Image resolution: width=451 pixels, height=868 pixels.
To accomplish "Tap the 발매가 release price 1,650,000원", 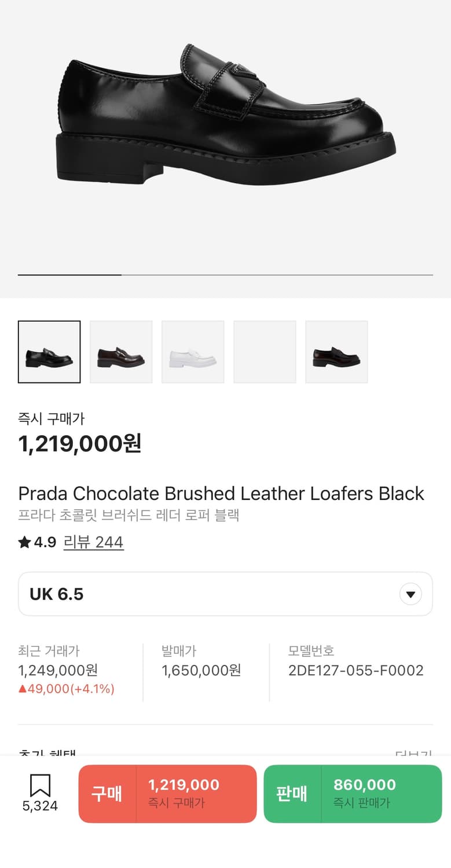I will point(201,671).
